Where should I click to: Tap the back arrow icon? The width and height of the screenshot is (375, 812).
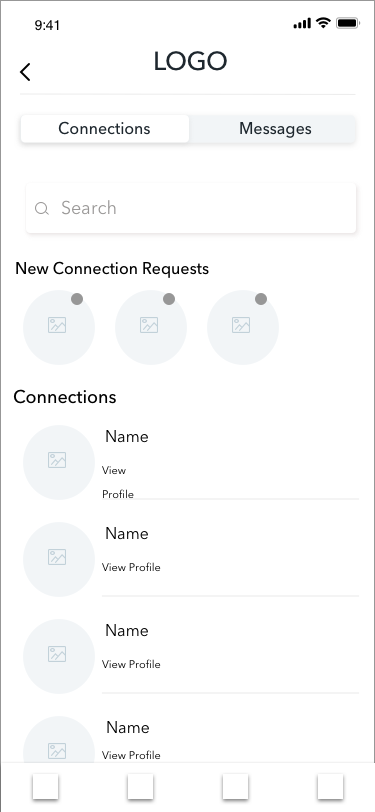25,72
